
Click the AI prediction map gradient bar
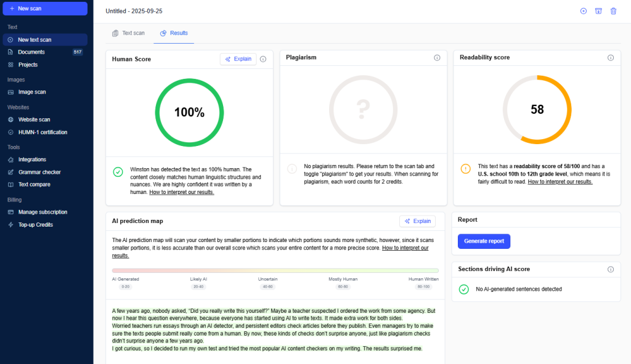275,270
